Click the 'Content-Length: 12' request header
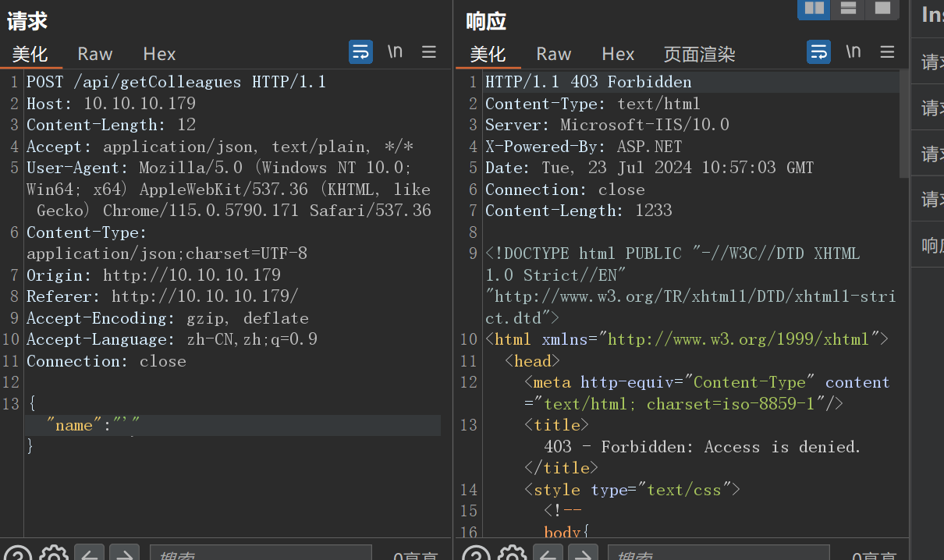944x560 pixels. click(111, 125)
